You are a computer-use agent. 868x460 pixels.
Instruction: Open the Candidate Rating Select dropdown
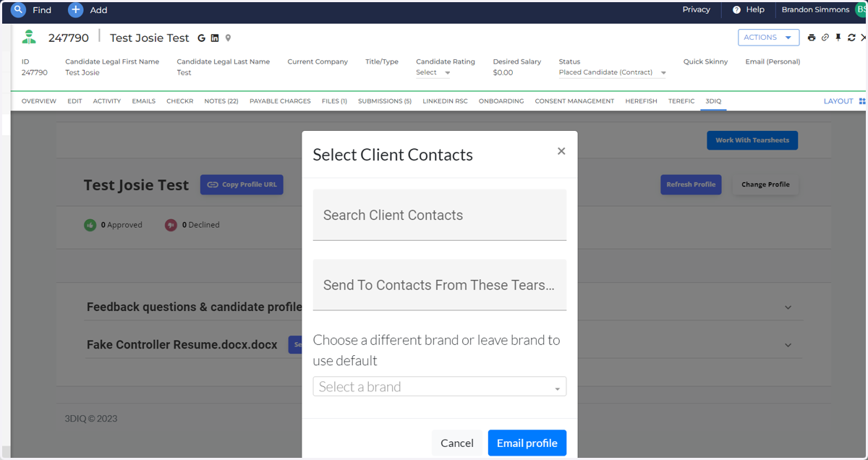point(433,72)
